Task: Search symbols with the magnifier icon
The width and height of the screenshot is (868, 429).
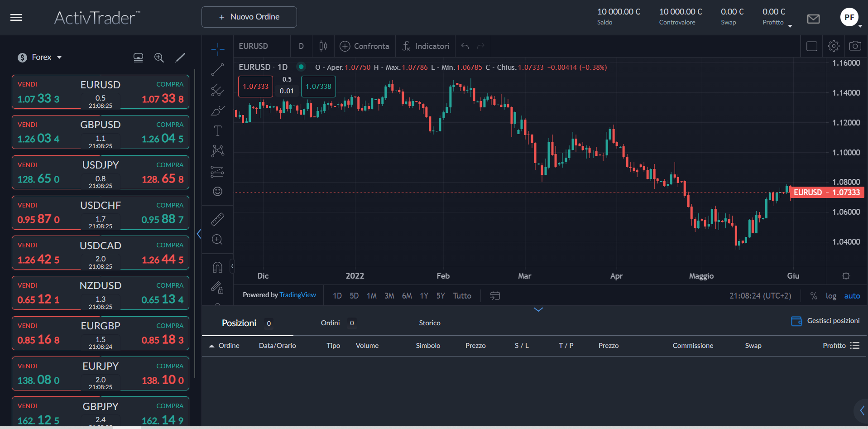Action: 159,58
